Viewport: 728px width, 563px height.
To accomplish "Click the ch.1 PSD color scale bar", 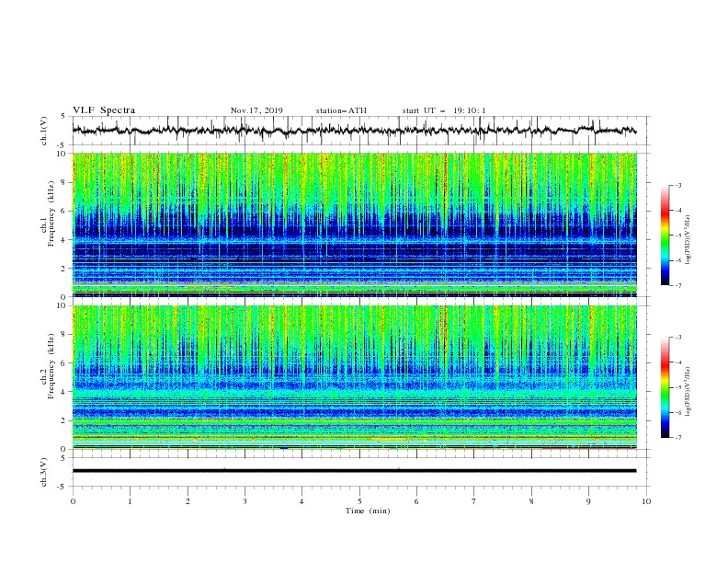I will click(665, 236).
